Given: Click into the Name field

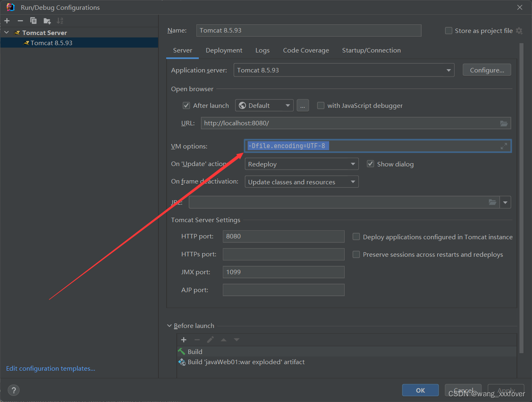Looking at the screenshot, I should pyautogui.click(x=309, y=31).
